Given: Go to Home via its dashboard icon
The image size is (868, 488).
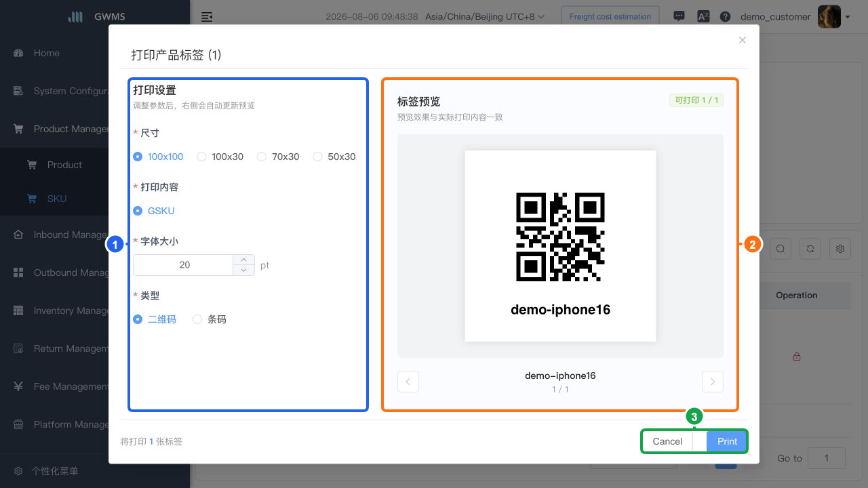Looking at the screenshot, I should (x=18, y=53).
